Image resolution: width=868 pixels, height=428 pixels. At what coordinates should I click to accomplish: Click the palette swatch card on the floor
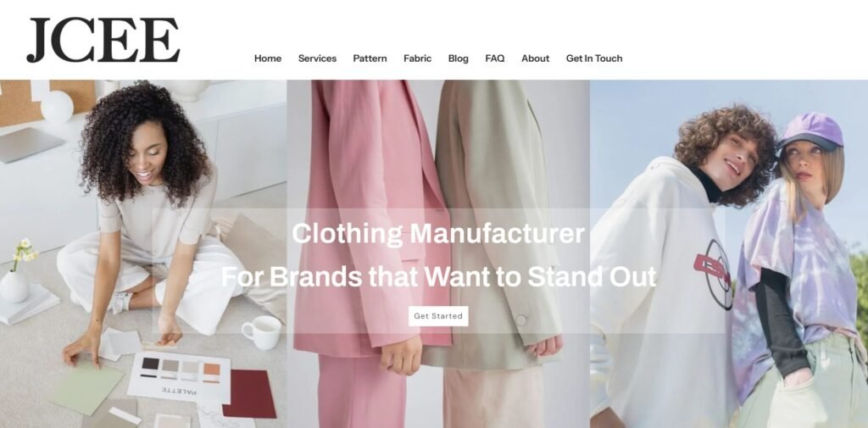(180, 377)
